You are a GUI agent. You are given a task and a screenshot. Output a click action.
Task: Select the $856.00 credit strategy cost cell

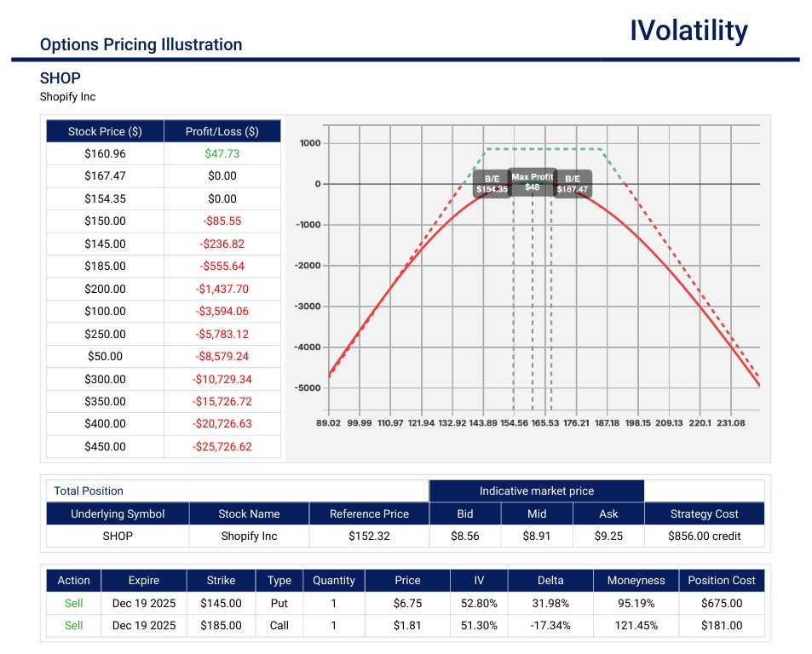pyautogui.click(x=704, y=536)
